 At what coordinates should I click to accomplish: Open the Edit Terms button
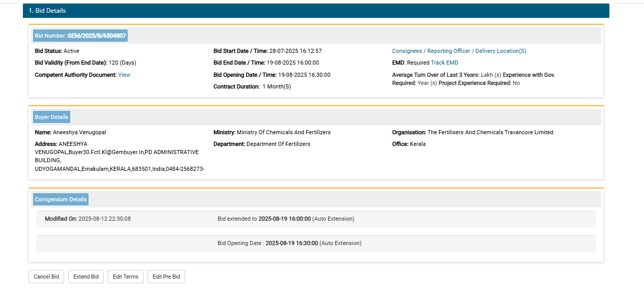point(126,277)
